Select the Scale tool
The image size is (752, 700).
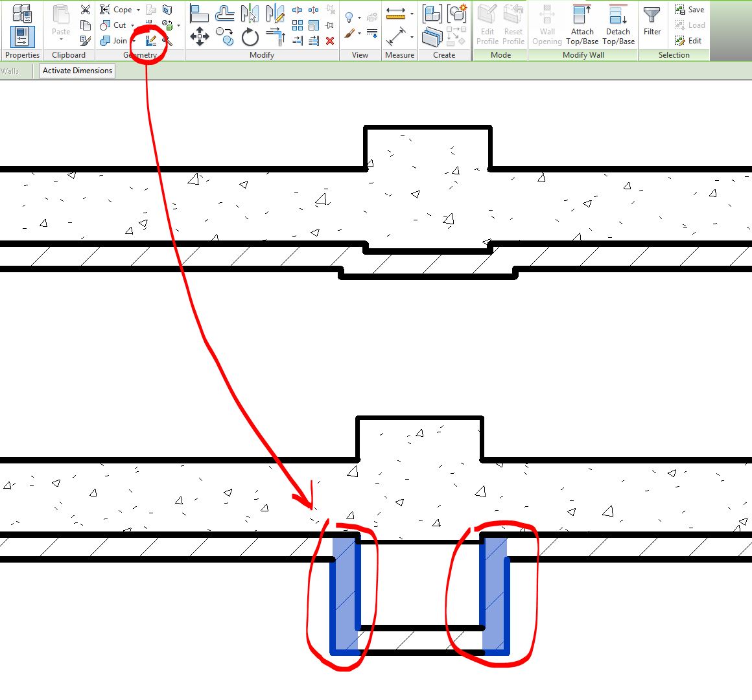click(314, 25)
